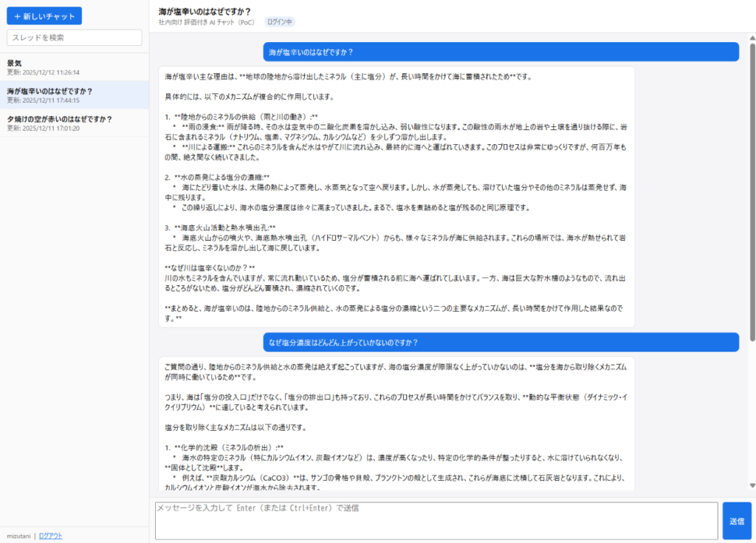Click the ログアウト link
This screenshot has height=543, width=756.
(50, 536)
